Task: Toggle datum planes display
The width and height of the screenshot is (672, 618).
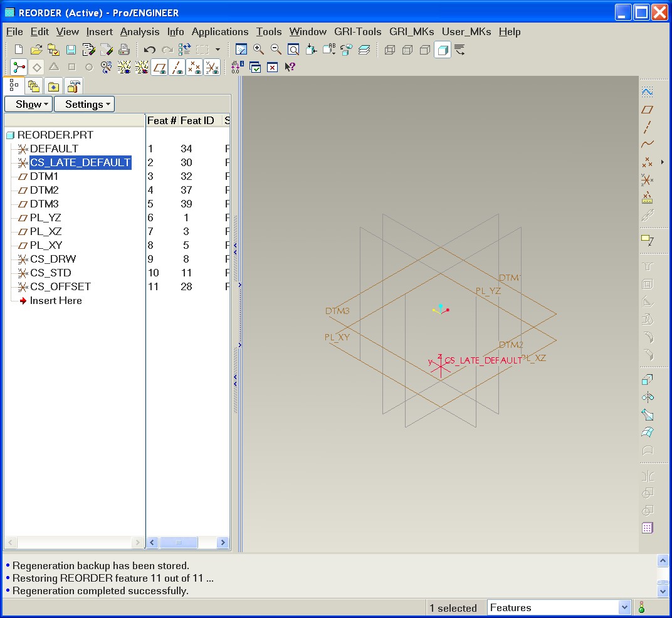Action: point(160,67)
